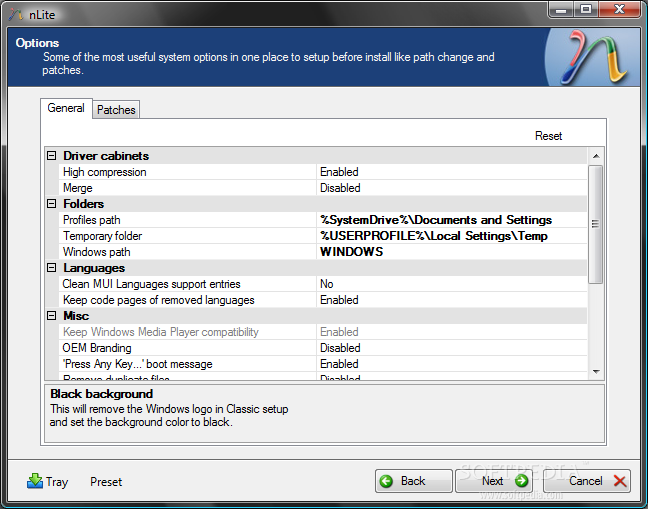Viewport: 648px width, 509px height.
Task: Click the Tray button label
Action: (57, 482)
